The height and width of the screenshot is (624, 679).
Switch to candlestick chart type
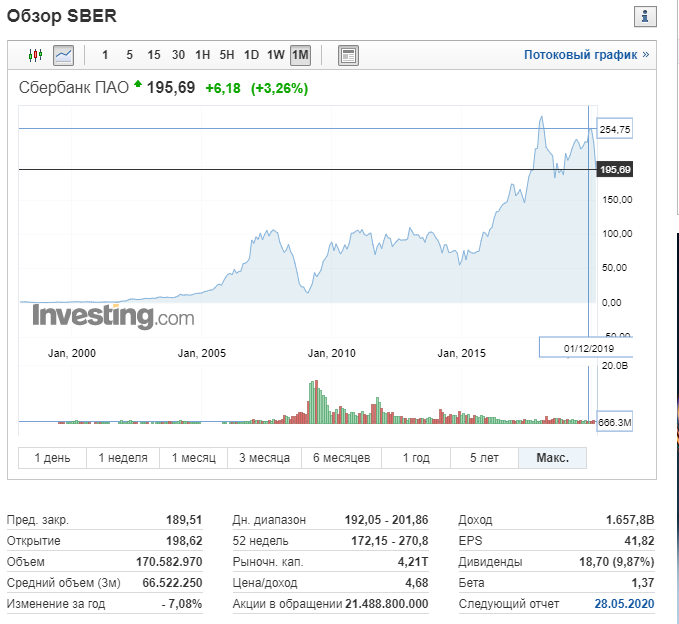click(x=36, y=55)
